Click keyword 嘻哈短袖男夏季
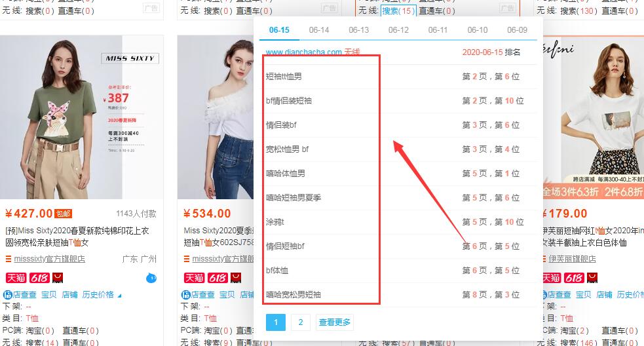Image resolution: width=644 pixels, height=346 pixels. click(294, 198)
